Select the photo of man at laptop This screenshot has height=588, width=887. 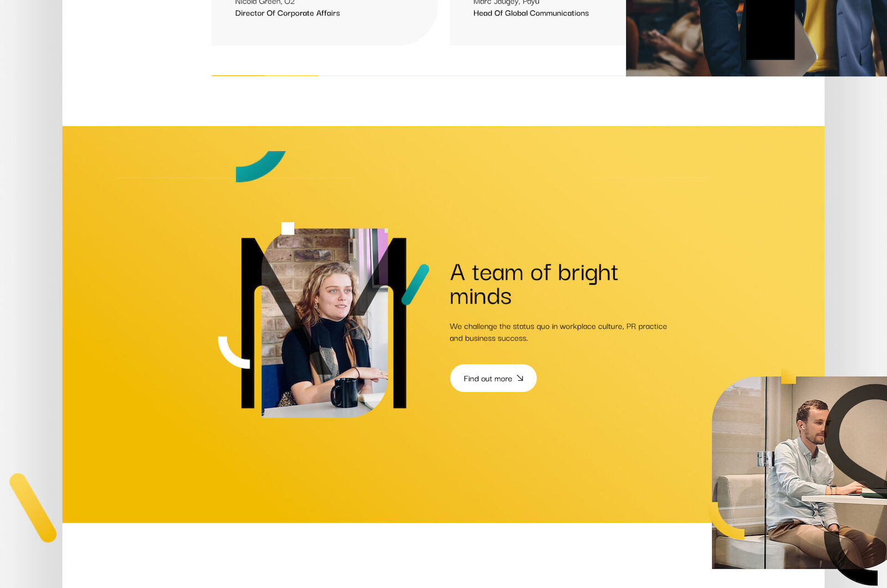(x=799, y=472)
